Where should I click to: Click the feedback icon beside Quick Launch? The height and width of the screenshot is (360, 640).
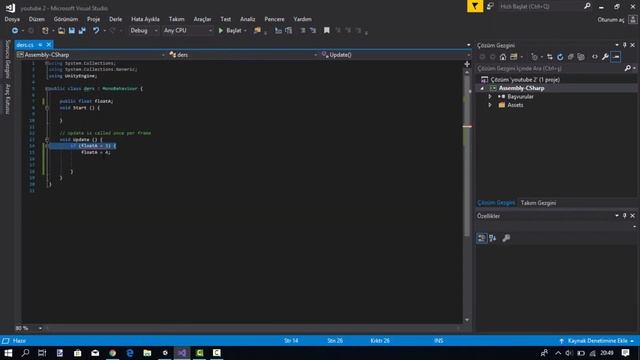click(x=490, y=6)
